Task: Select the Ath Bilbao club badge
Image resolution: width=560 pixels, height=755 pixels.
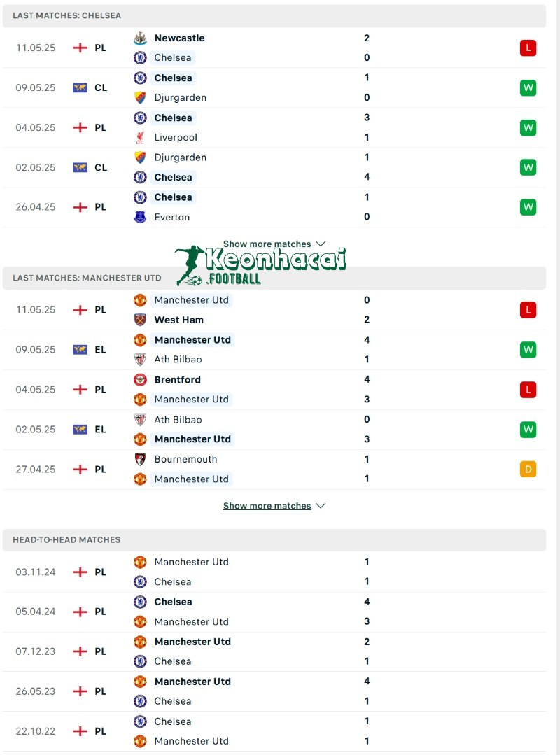Action: point(139,359)
